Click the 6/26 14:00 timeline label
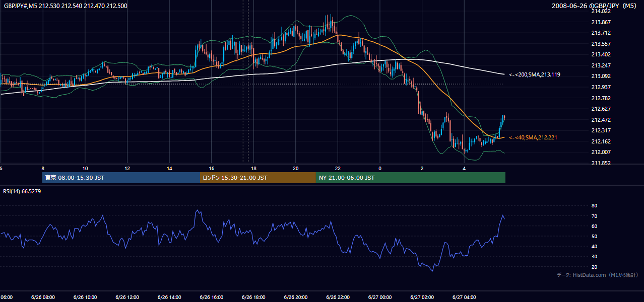Image resolution: width=644 pixels, height=302 pixels. click(x=169, y=297)
